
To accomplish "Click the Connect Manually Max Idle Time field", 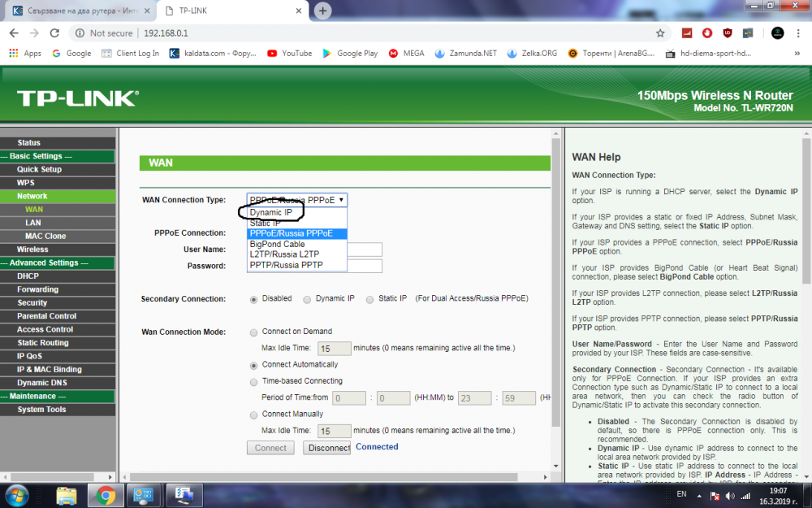I will click(x=334, y=431).
